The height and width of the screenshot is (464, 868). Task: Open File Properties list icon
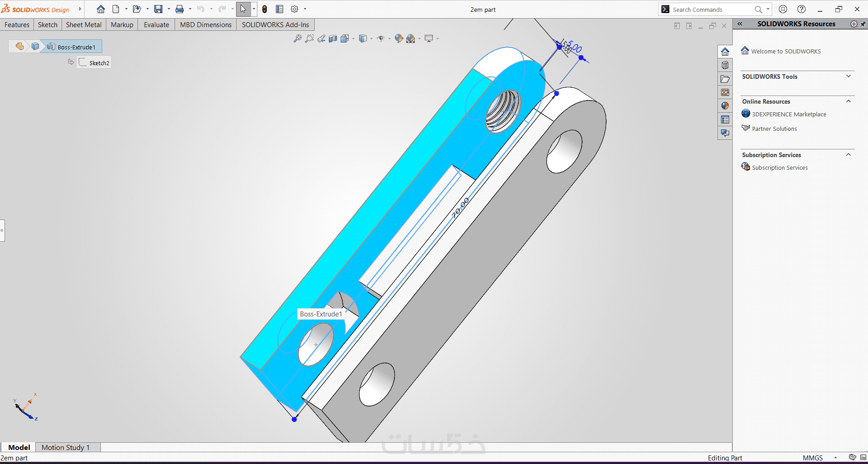click(280, 9)
